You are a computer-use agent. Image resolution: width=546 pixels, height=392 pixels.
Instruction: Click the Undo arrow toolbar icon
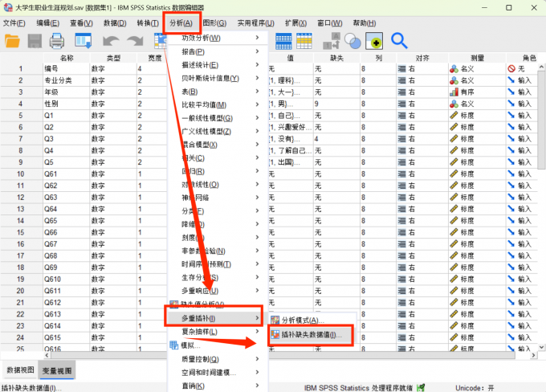pyautogui.click(x=110, y=40)
